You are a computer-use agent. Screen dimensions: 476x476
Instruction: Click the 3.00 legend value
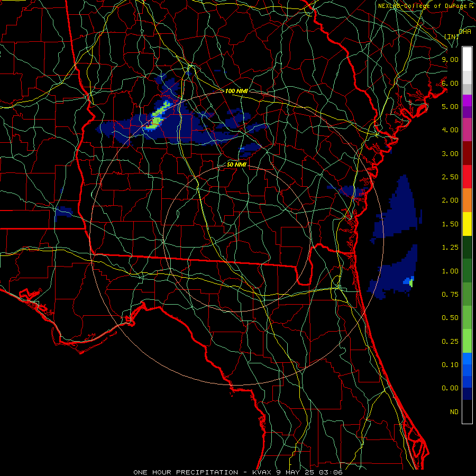pyautogui.click(x=450, y=153)
